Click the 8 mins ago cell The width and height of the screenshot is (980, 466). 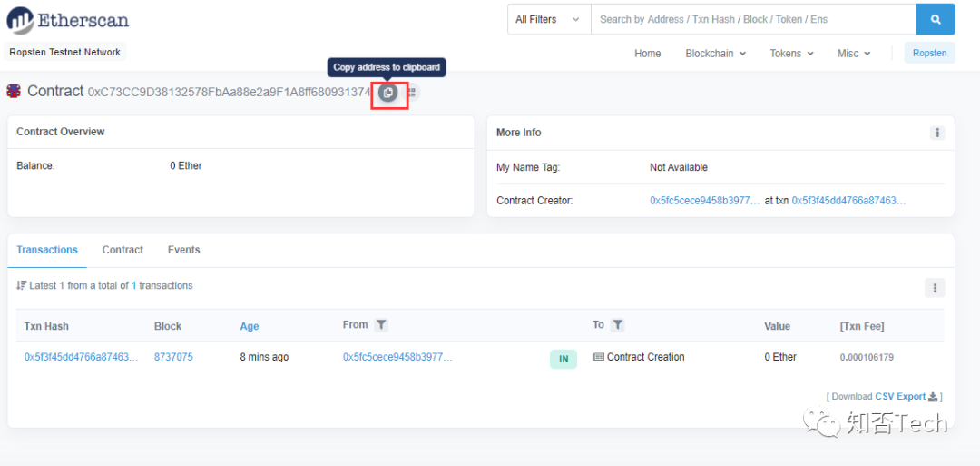click(264, 357)
